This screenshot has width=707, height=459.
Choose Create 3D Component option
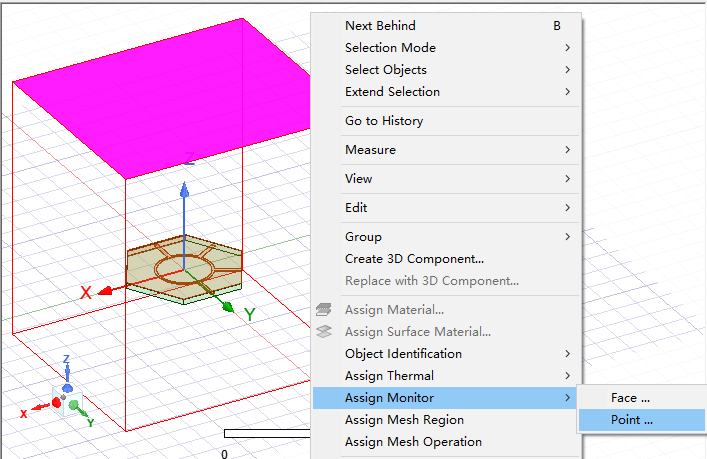[414, 259]
